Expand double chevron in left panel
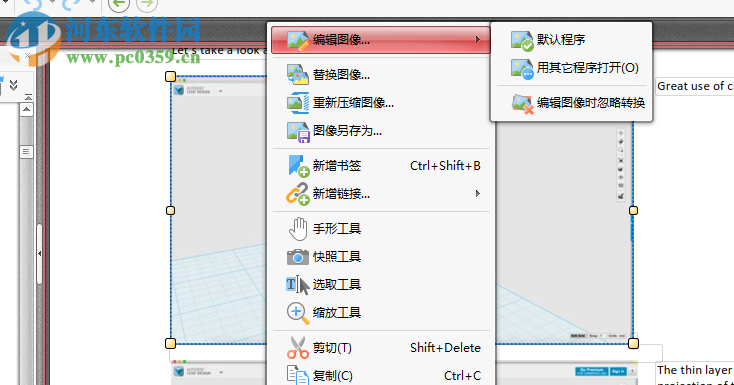The image size is (734, 385). pos(14,85)
